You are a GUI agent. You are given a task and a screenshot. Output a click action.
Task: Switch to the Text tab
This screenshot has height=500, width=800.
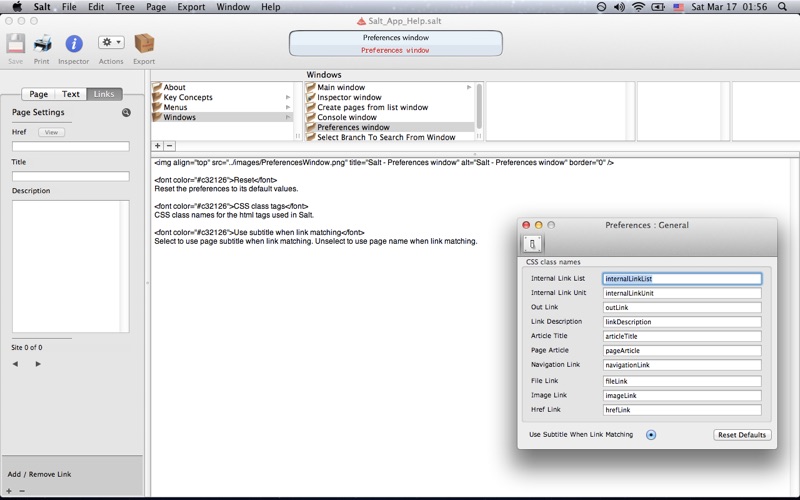[70, 94]
